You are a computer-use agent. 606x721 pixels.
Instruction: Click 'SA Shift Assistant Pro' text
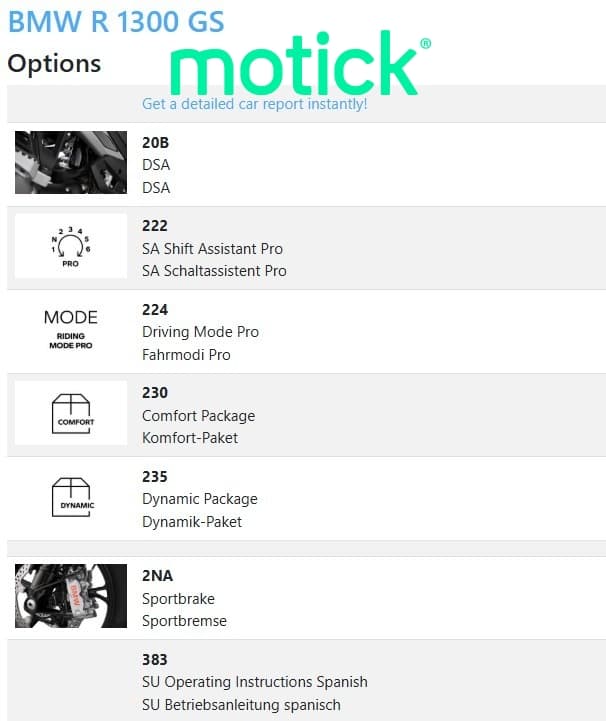point(212,249)
